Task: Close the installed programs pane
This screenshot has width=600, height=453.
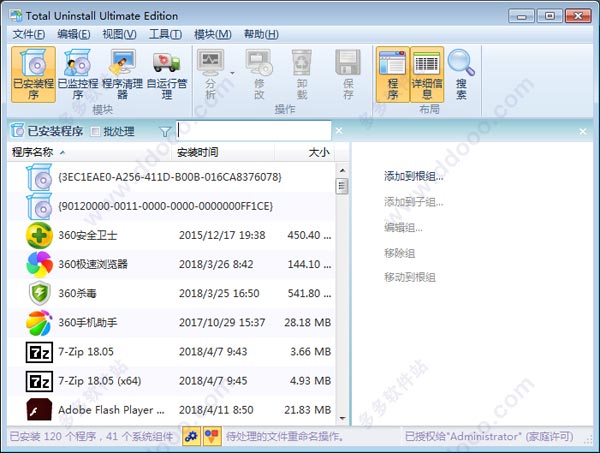Action: (x=339, y=131)
